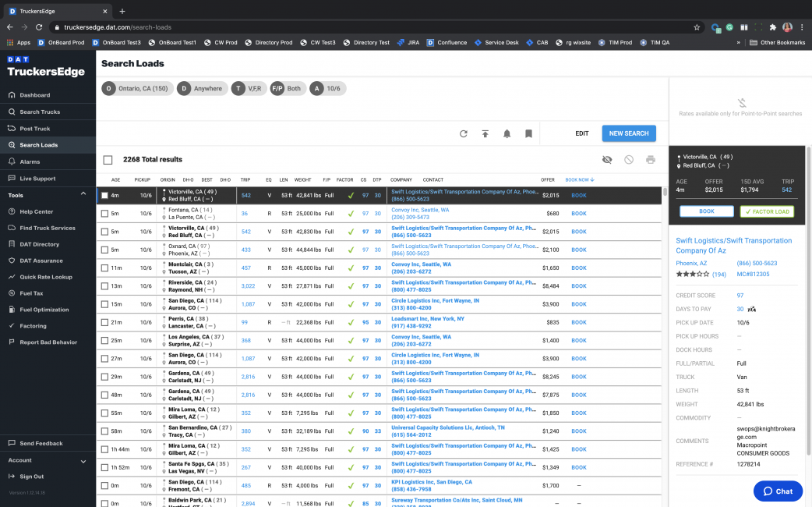The image size is (812, 507).
Task: Open the Confluence bookmark
Action: (x=447, y=42)
